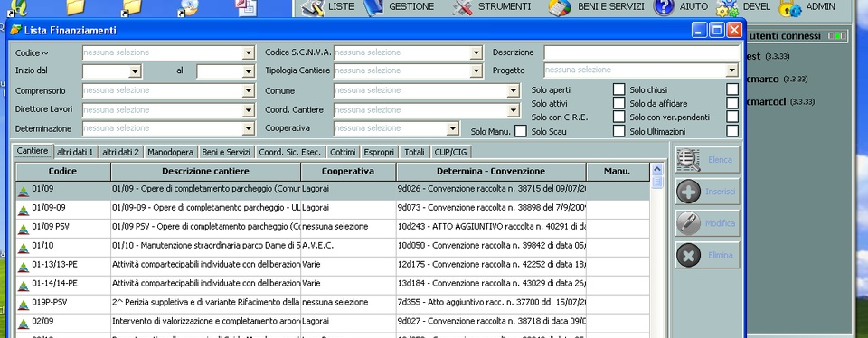Open the LISTE menu
Viewport: 868px width, 338px height.
[x=341, y=6]
